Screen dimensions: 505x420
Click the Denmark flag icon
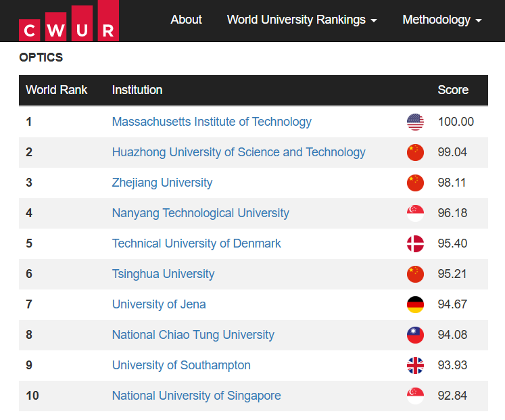415,244
